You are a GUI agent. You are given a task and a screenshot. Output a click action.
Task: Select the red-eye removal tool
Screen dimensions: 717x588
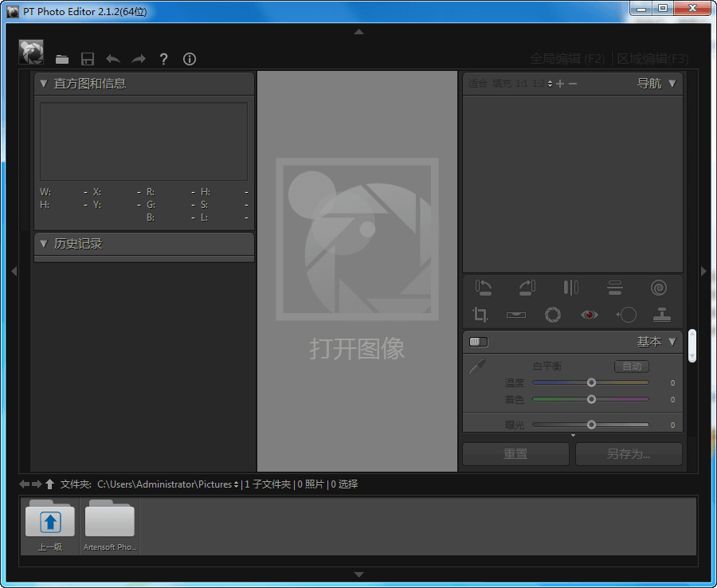(589, 315)
